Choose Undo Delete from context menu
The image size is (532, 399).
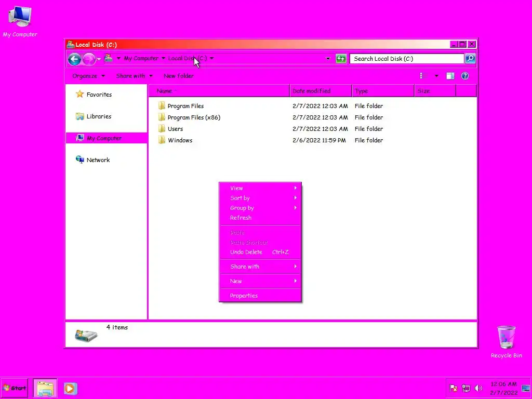(260, 252)
